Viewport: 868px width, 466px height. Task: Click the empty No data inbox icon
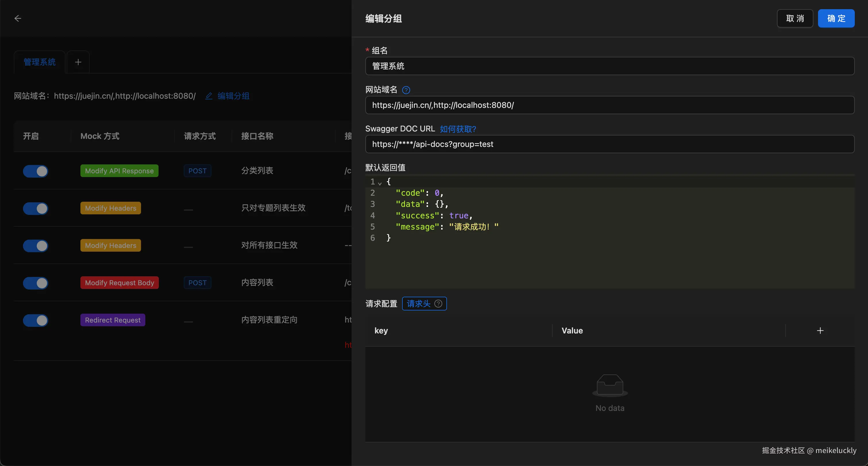[x=609, y=385]
